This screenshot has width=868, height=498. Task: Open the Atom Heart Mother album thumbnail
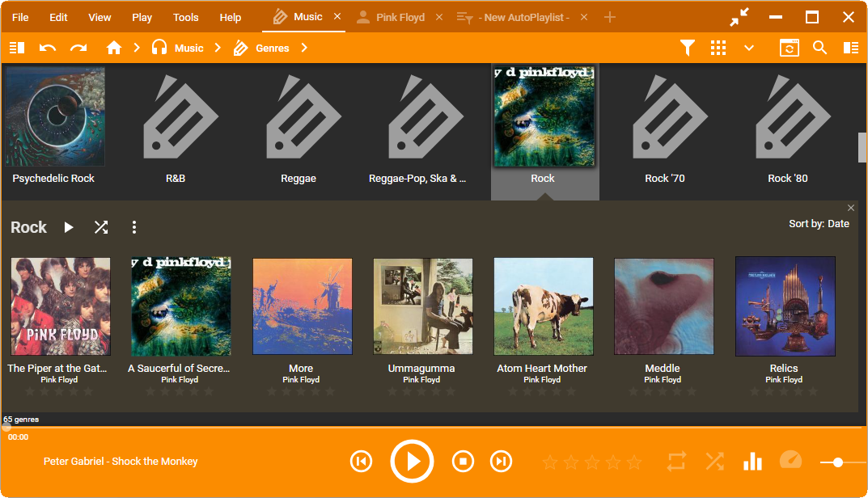(x=543, y=306)
